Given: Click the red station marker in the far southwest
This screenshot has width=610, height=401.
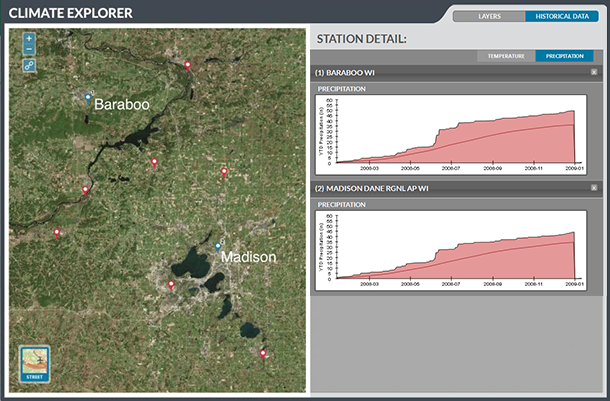Looking at the screenshot, I should pos(57,233).
